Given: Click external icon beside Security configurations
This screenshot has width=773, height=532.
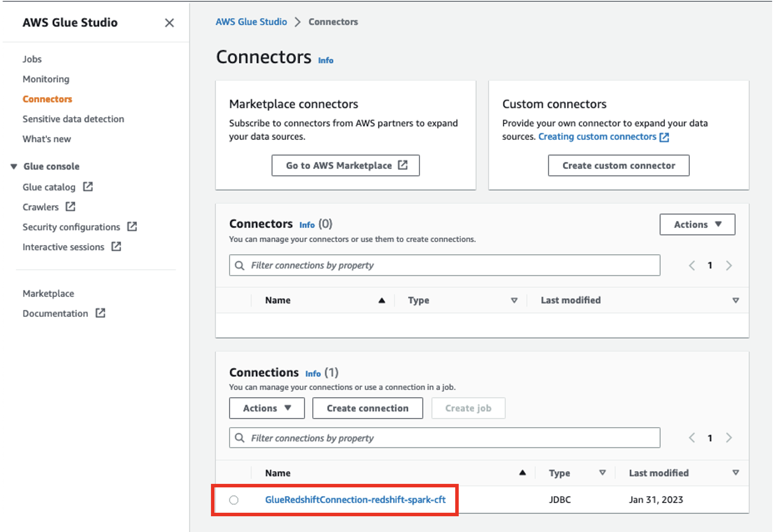Looking at the screenshot, I should [132, 227].
